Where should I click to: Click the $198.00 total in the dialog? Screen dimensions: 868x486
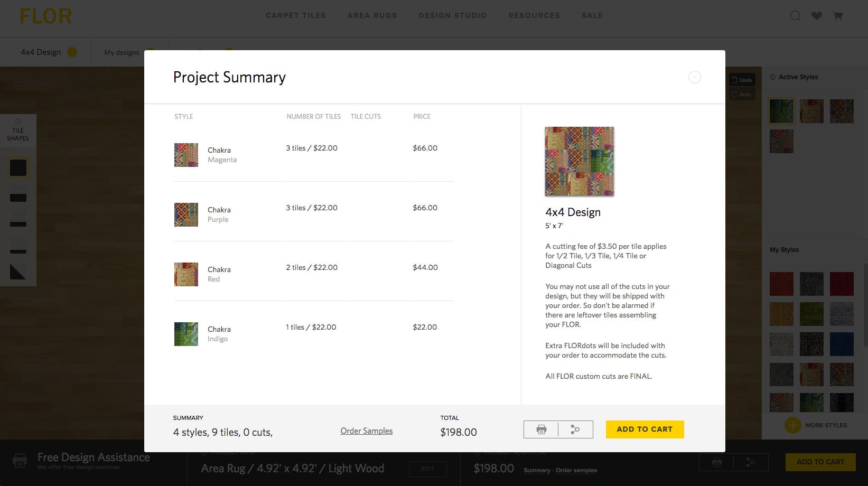click(459, 432)
